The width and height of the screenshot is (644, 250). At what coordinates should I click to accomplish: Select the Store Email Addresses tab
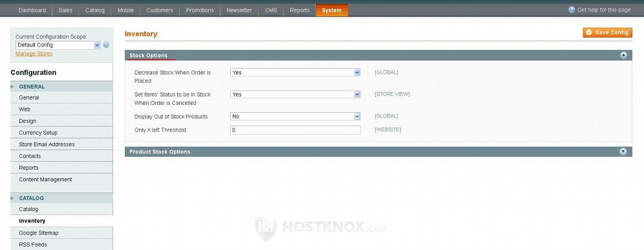click(61, 144)
